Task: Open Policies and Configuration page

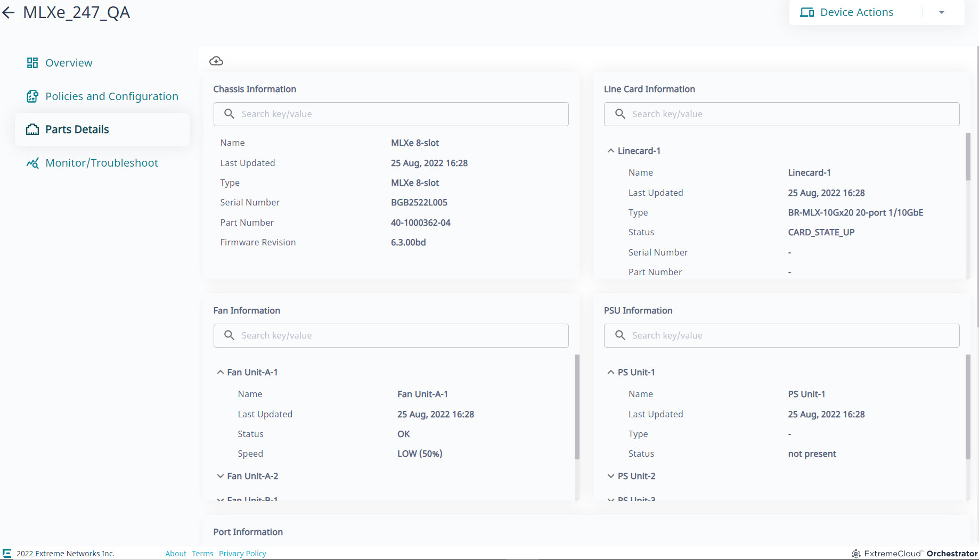Action: pos(112,96)
